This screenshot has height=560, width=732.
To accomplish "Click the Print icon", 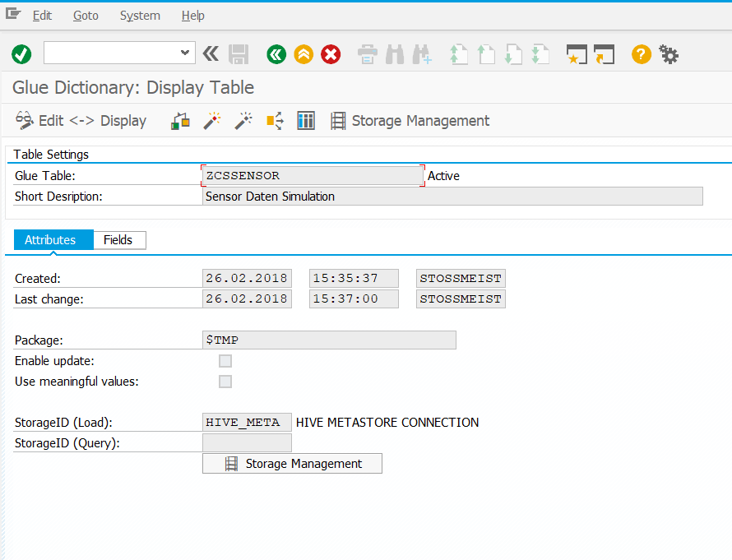I will (368, 54).
